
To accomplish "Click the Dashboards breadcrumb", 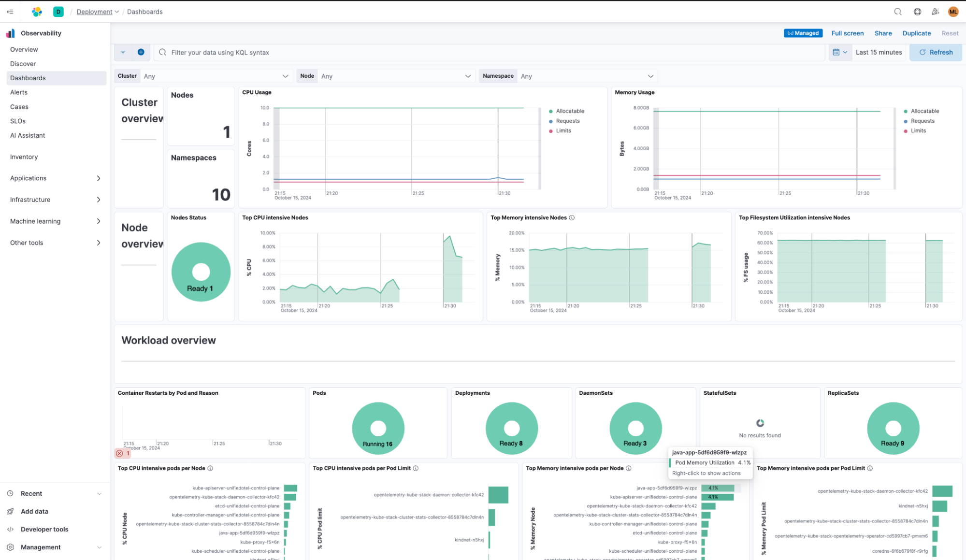I will click(145, 12).
